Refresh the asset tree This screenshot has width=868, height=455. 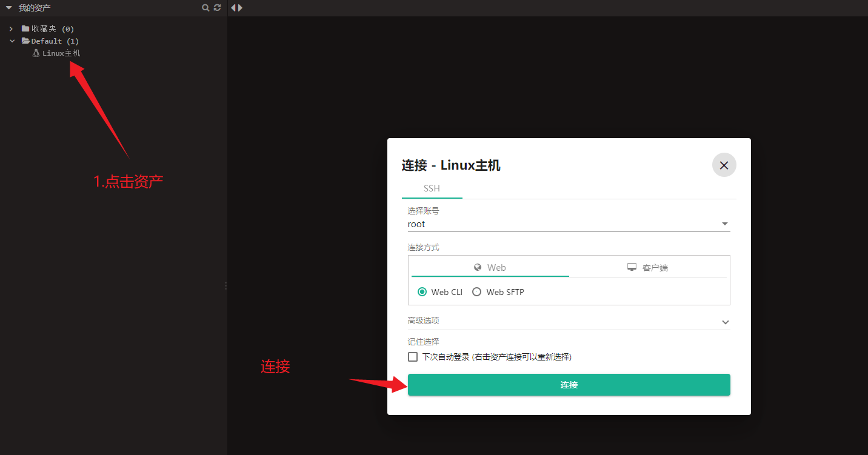tap(217, 8)
